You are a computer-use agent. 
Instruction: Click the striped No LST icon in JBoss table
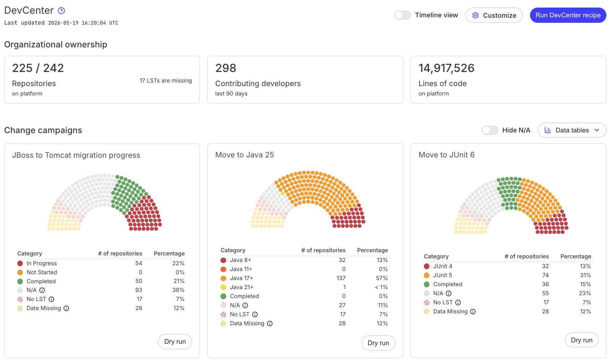(20, 299)
